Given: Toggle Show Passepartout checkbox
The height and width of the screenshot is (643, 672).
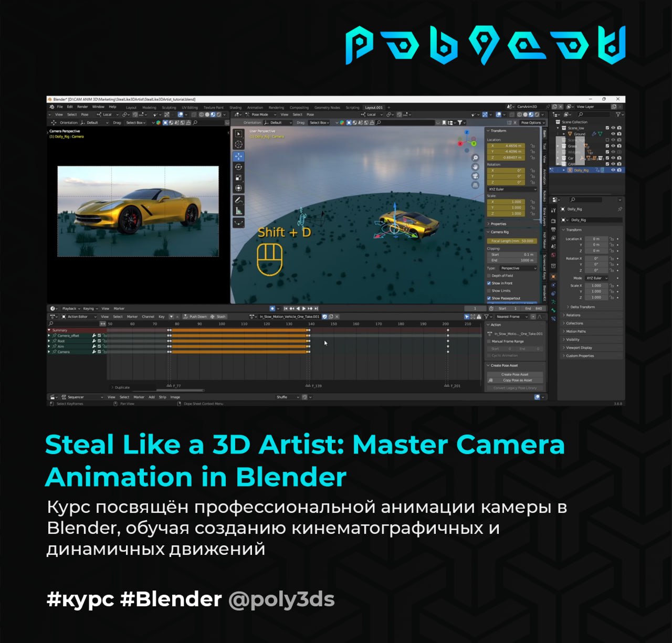Looking at the screenshot, I should pyautogui.click(x=489, y=298).
